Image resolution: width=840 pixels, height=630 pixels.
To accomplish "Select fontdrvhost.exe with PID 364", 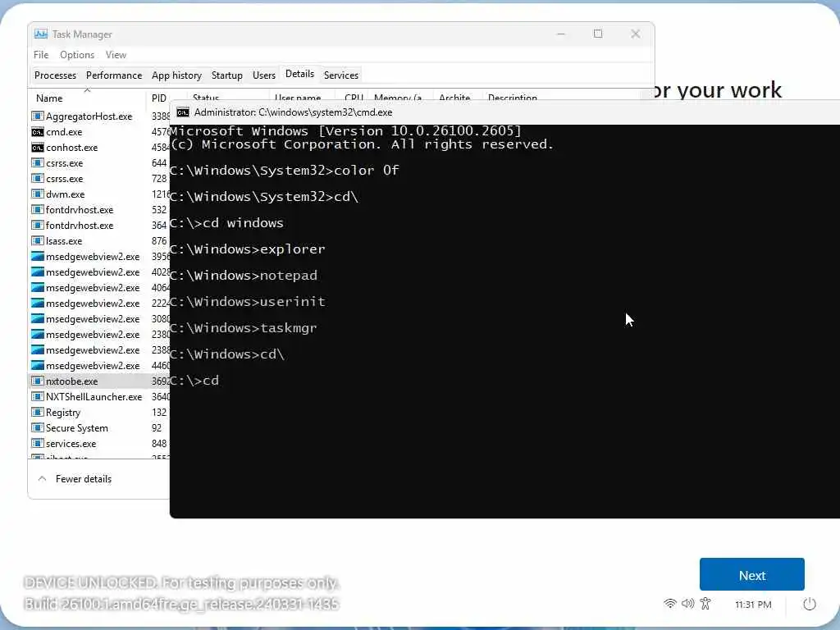I will tap(99, 225).
